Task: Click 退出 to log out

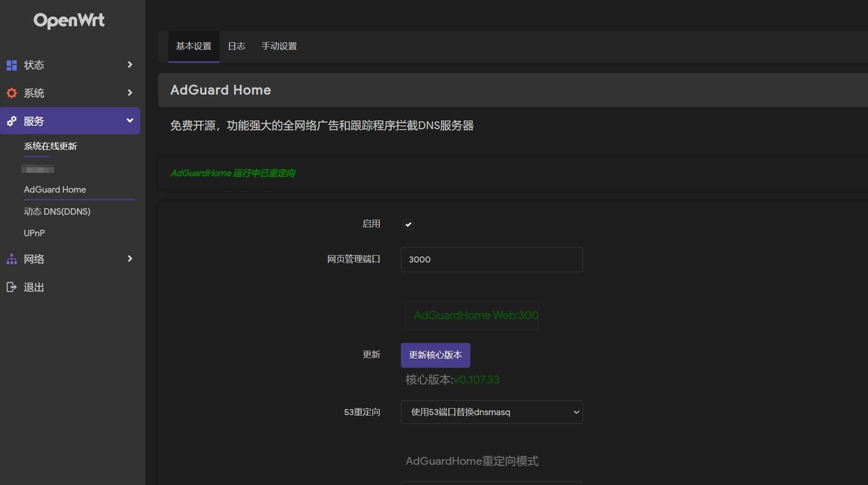Action: 34,287
